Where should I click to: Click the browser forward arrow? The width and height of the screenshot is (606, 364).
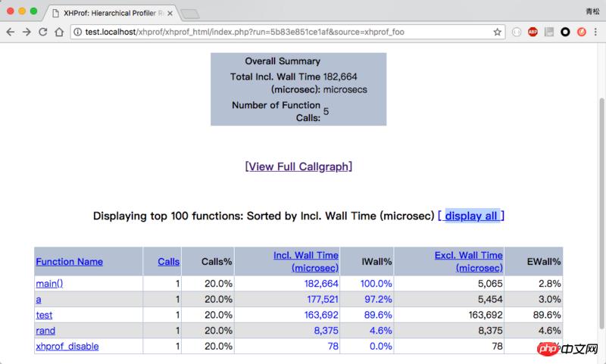(27, 32)
